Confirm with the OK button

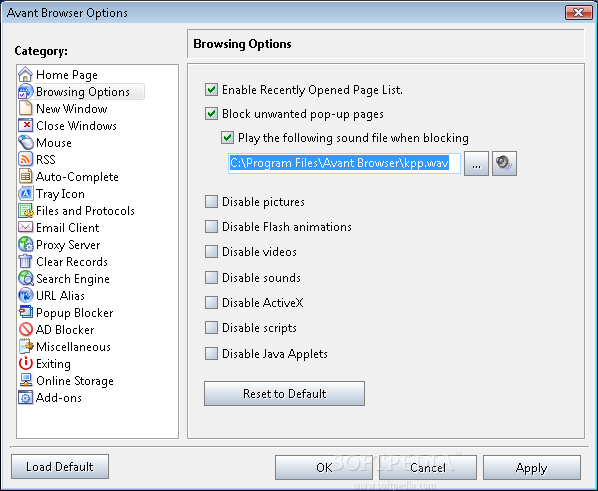(324, 467)
